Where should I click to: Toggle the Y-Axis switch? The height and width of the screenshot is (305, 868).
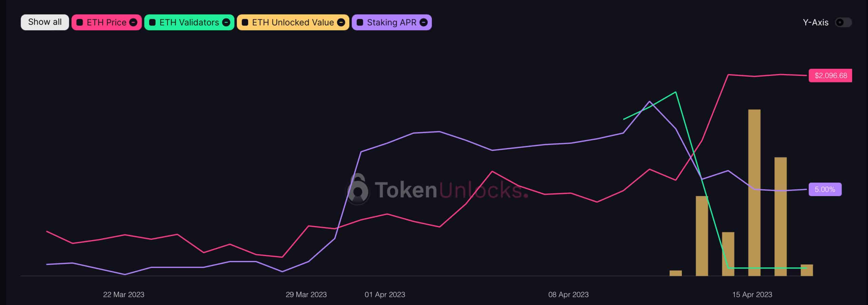pyautogui.click(x=843, y=22)
